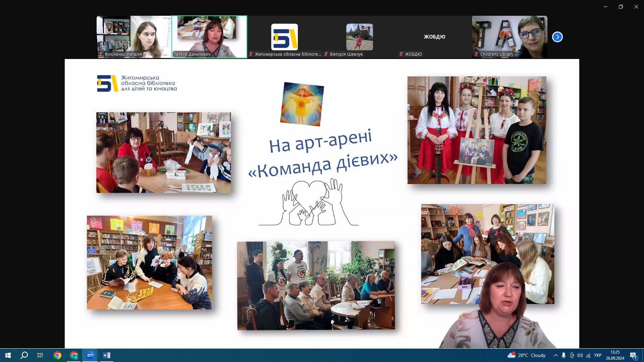Viewport: 644px width, 362px height.
Task: Open the notification center
Action: click(633, 355)
